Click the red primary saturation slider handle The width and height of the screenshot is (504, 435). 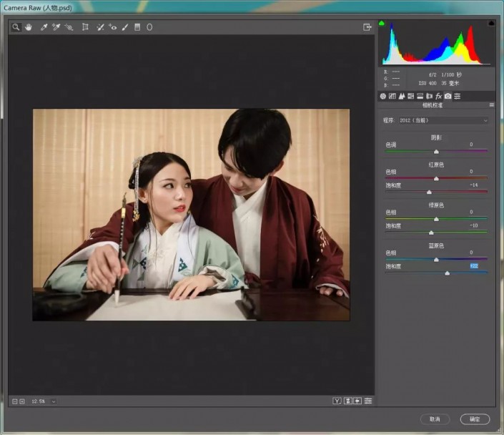(429, 192)
